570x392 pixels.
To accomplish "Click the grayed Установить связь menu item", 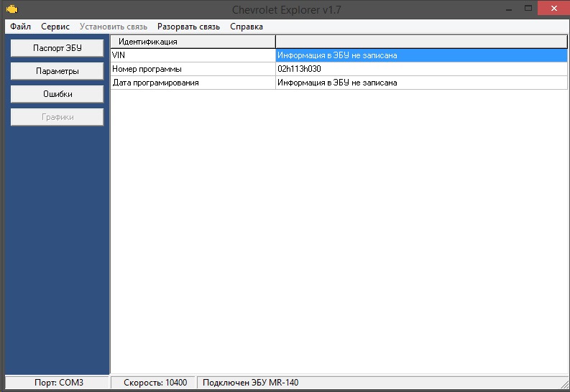I will [114, 27].
